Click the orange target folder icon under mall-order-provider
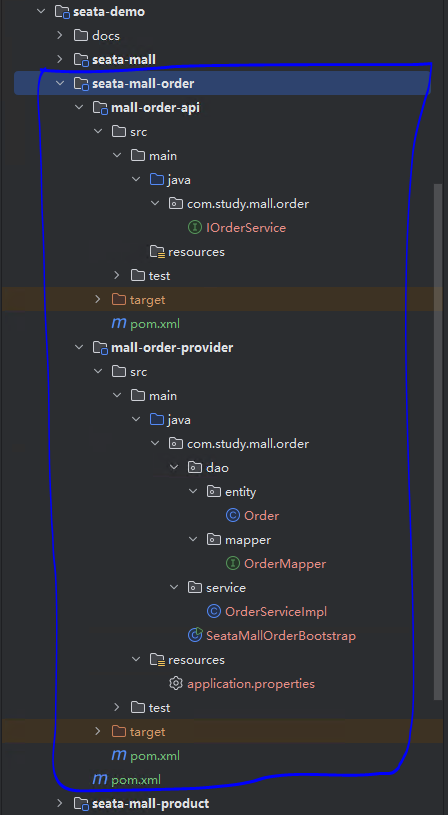 [x=119, y=732]
